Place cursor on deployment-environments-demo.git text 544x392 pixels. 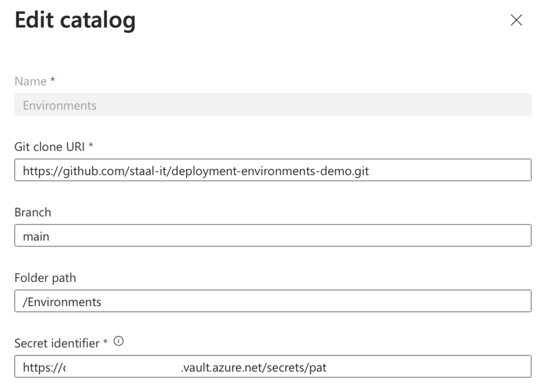(270, 171)
